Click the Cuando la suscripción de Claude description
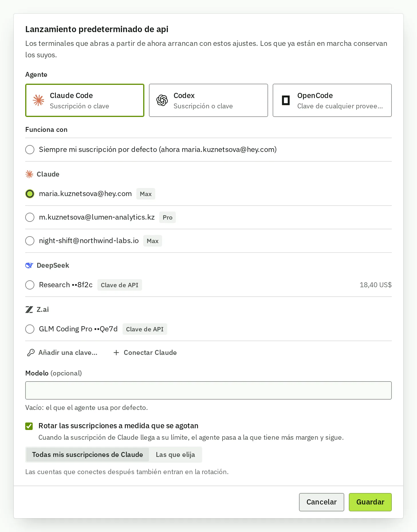 [x=191, y=437]
